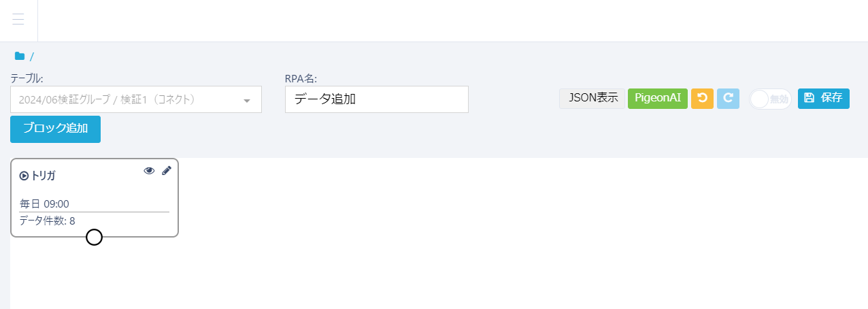This screenshot has height=309, width=868.
Task: Open the hamburger sidebar menu
Action: 18,20
